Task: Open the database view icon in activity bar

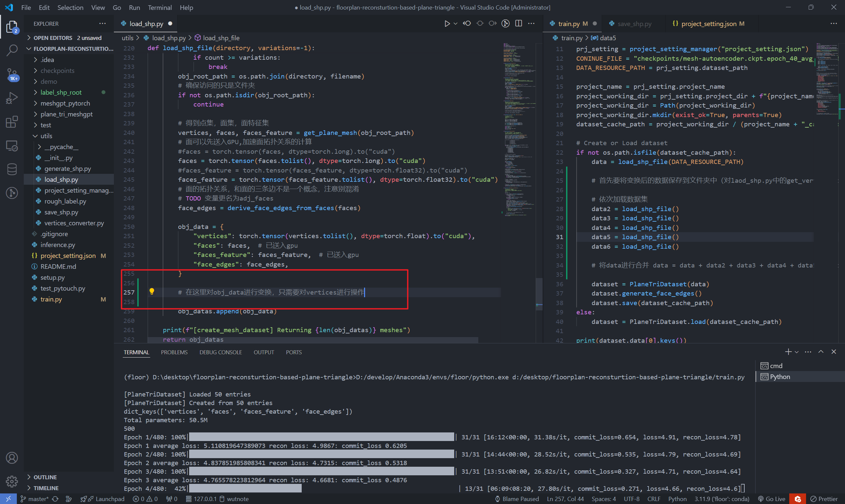Action: click(12, 169)
